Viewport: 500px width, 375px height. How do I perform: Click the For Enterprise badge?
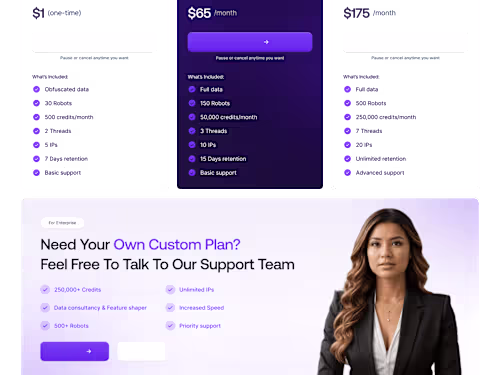pyautogui.click(x=62, y=223)
